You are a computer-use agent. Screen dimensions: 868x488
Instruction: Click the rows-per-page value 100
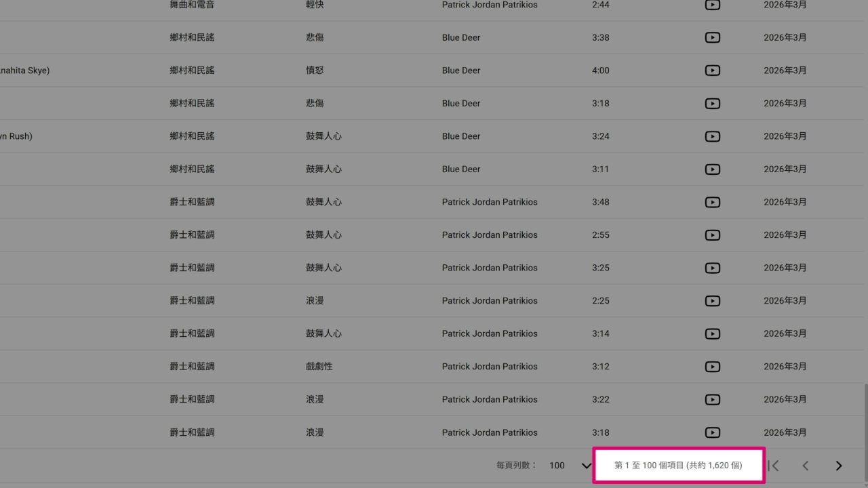[x=557, y=466]
